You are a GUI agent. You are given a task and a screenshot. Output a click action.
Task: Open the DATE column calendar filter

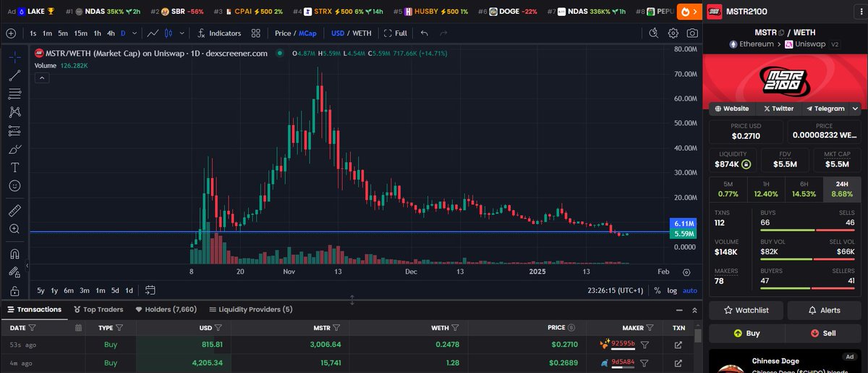tap(78, 327)
